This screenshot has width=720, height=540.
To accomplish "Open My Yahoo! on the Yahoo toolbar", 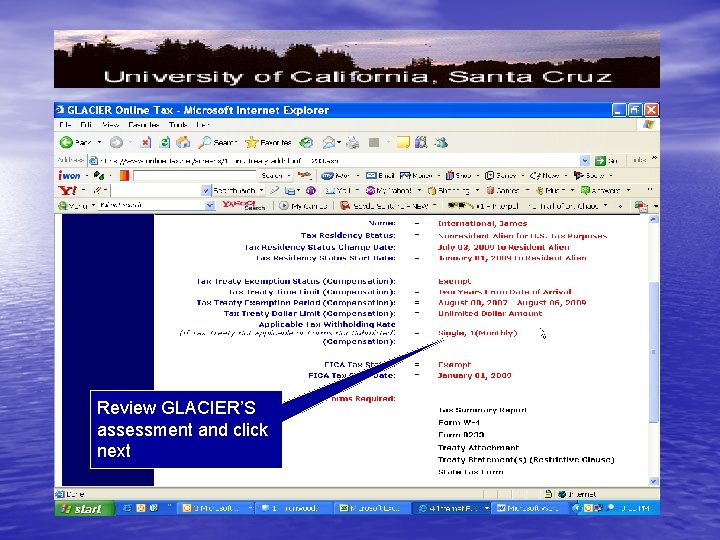I will pyautogui.click(x=389, y=190).
